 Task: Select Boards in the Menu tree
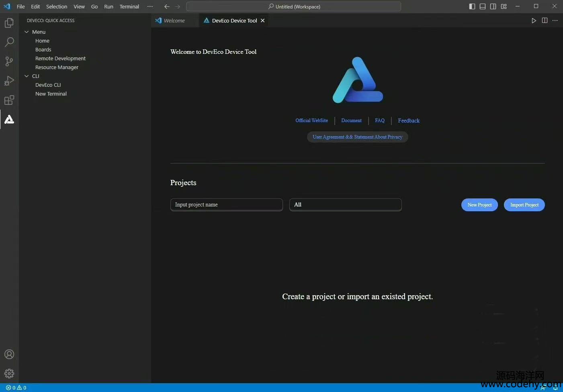(43, 49)
